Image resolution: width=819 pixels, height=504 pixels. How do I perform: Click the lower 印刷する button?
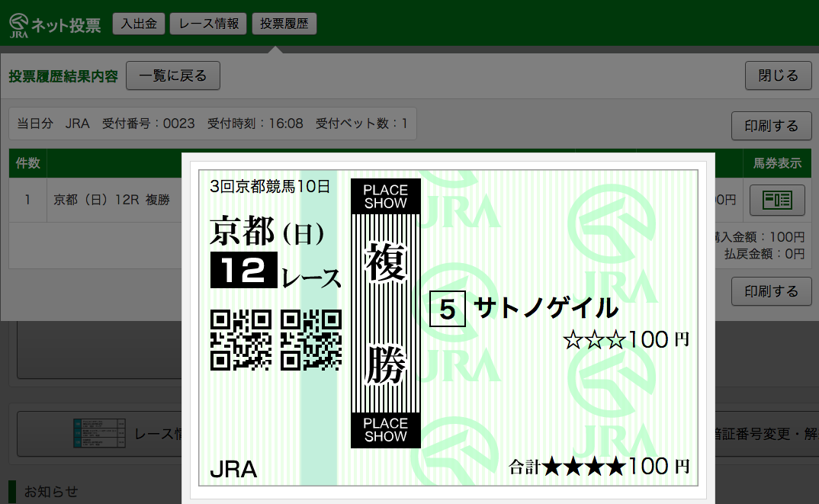tap(771, 291)
